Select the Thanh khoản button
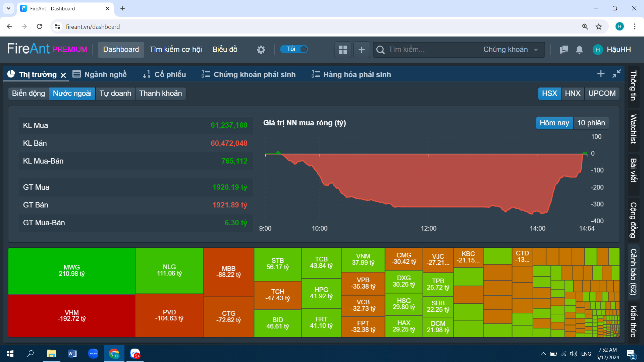The width and height of the screenshot is (644, 362). [161, 93]
